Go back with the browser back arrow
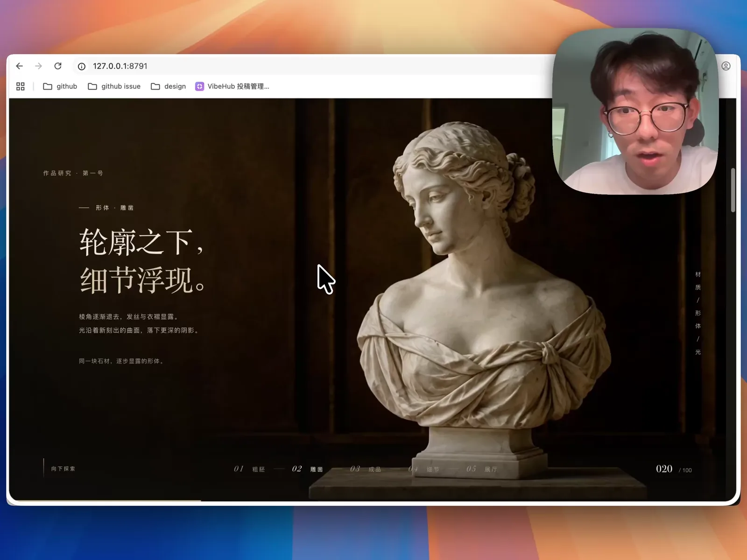This screenshot has width=747, height=560. click(x=20, y=66)
